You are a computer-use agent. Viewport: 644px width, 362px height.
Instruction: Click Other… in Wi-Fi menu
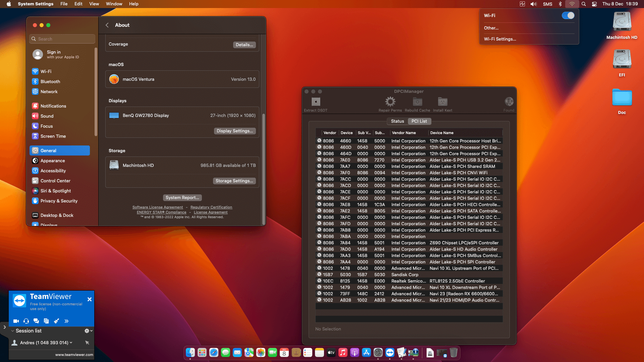pyautogui.click(x=491, y=28)
